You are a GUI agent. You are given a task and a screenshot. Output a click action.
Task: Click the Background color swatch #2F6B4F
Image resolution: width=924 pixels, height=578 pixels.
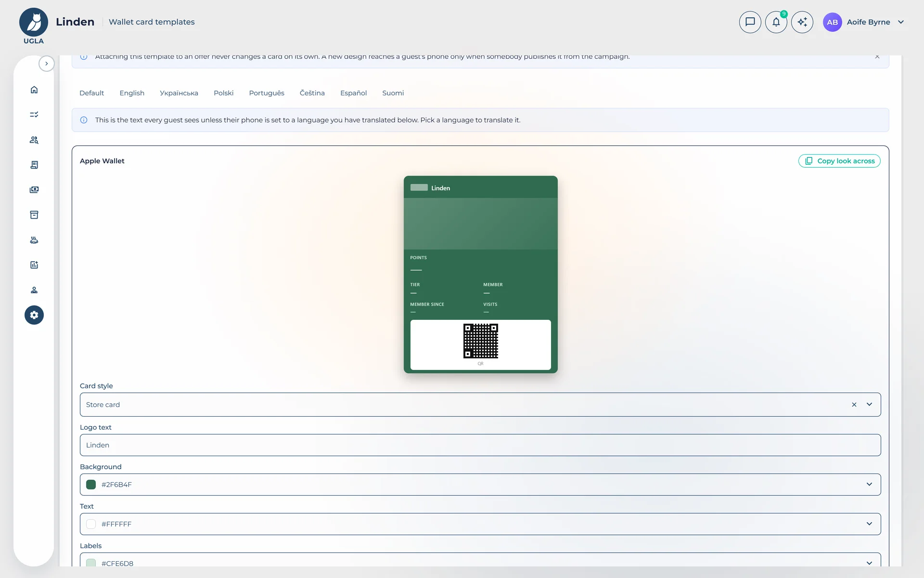pyautogui.click(x=91, y=485)
